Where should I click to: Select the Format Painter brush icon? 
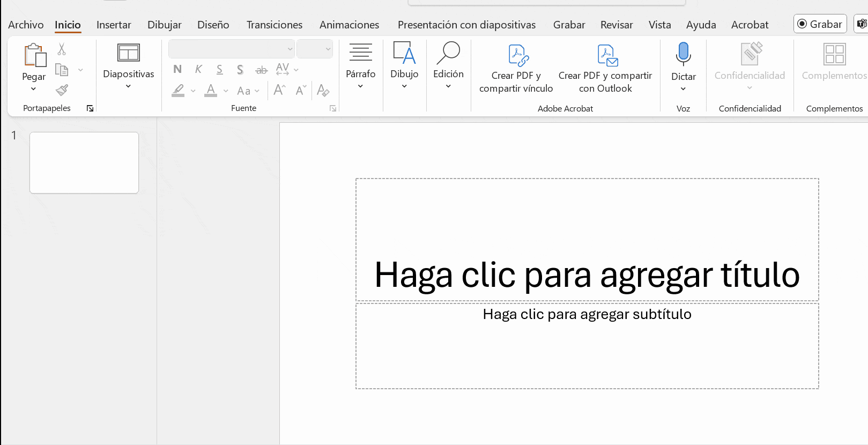pyautogui.click(x=62, y=90)
